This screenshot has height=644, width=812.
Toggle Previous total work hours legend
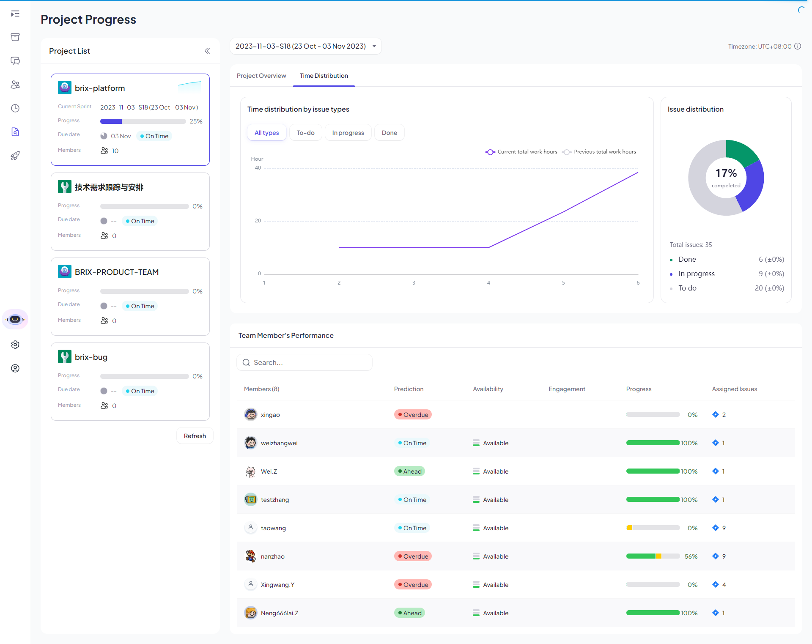click(x=599, y=152)
